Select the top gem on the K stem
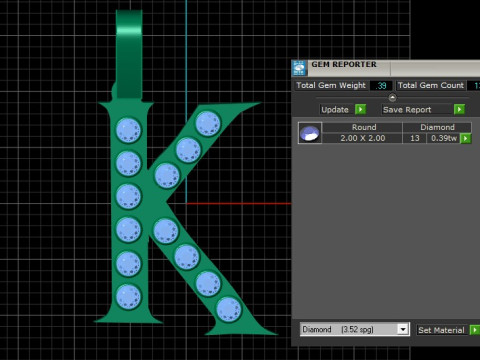 click(x=128, y=130)
